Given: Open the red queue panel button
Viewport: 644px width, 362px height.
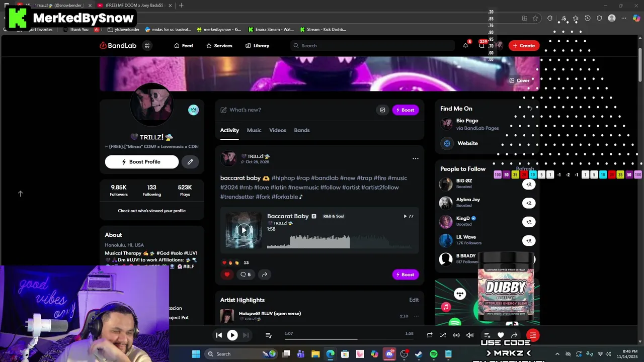Looking at the screenshot, I should coord(533,335).
